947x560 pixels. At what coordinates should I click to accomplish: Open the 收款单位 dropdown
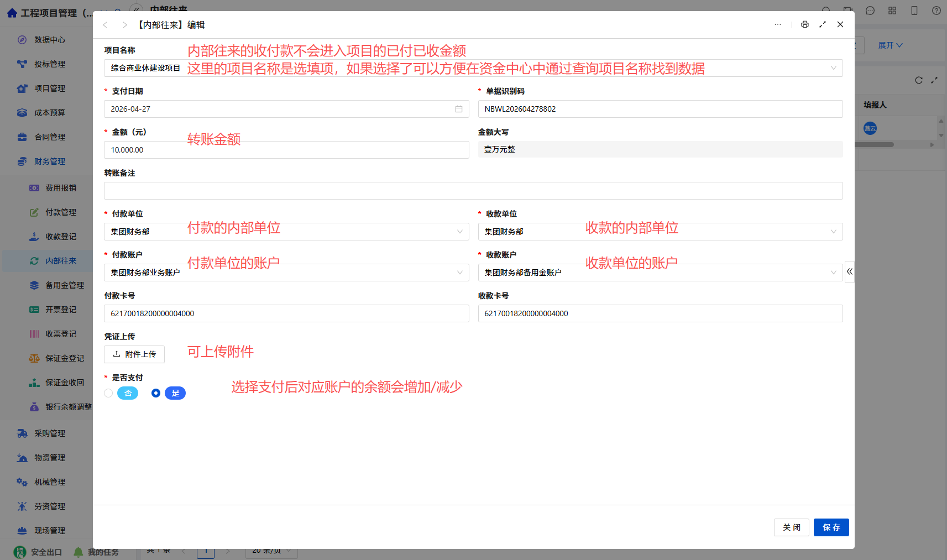point(661,232)
